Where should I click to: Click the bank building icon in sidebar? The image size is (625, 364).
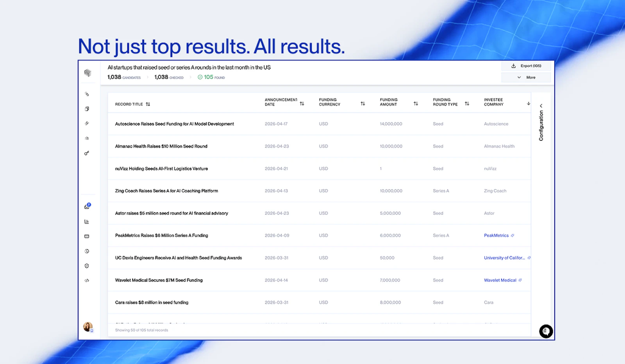click(87, 138)
